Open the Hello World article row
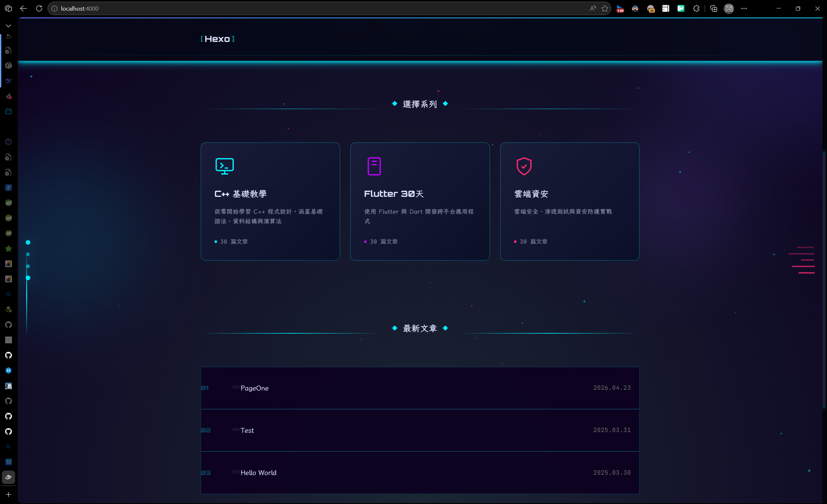Viewport: 827px width, 504px height. [x=420, y=472]
